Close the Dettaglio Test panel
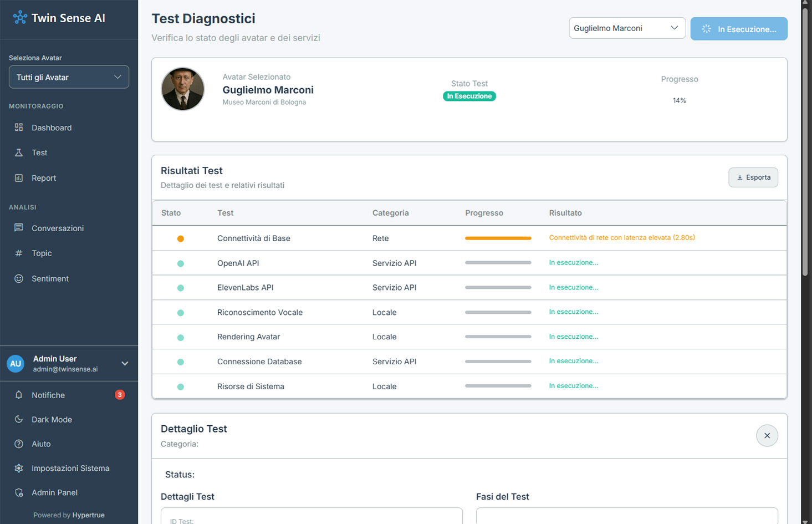Image resolution: width=812 pixels, height=524 pixels. [x=767, y=435]
